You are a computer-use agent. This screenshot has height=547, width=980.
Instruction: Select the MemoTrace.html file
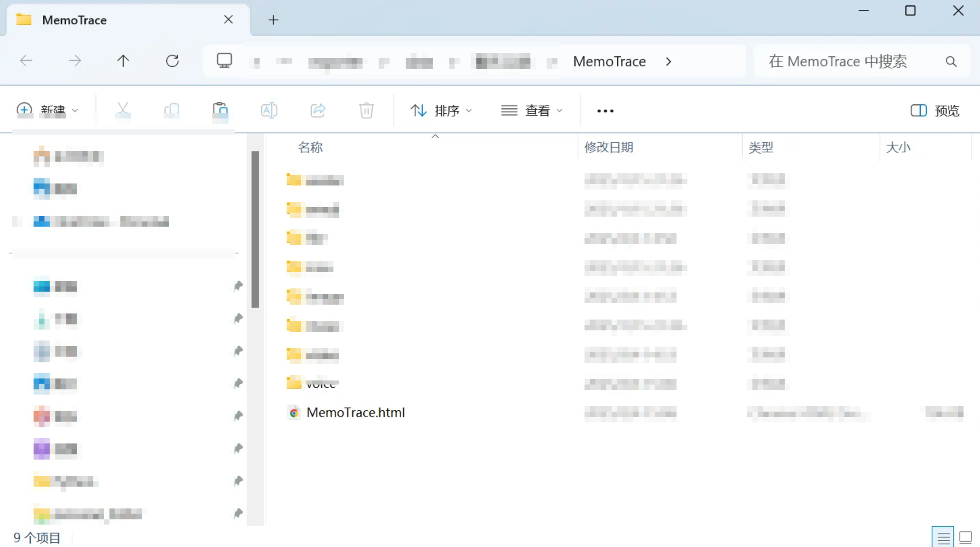coord(355,413)
